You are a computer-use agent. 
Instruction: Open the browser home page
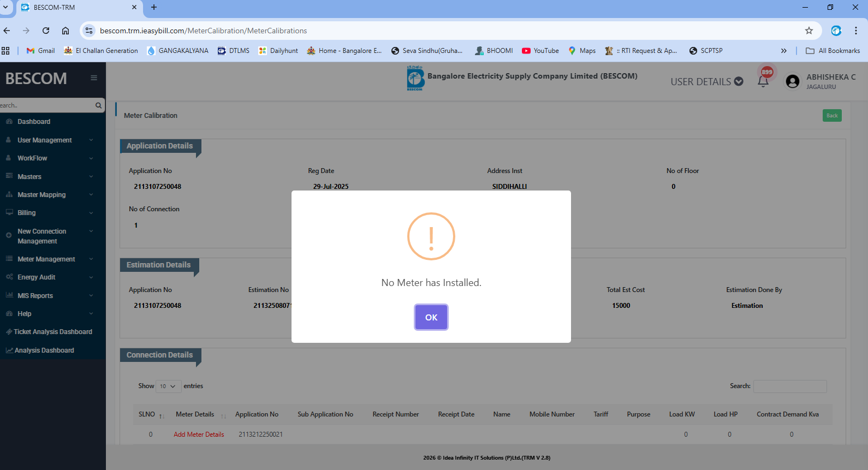click(x=66, y=31)
